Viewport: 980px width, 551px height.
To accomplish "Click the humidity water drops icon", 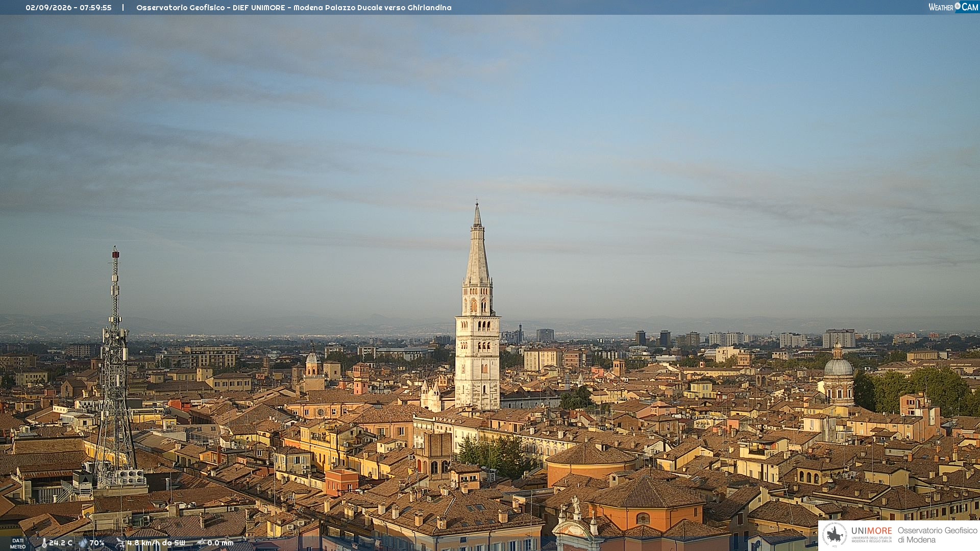I will tap(83, 543).
